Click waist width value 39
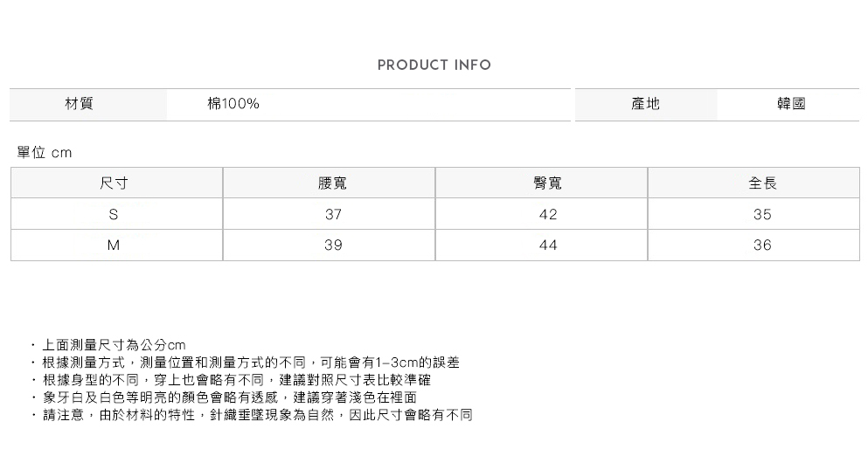Screen dimensions: 868x456 pyautogui.click(x=332, y=245)
